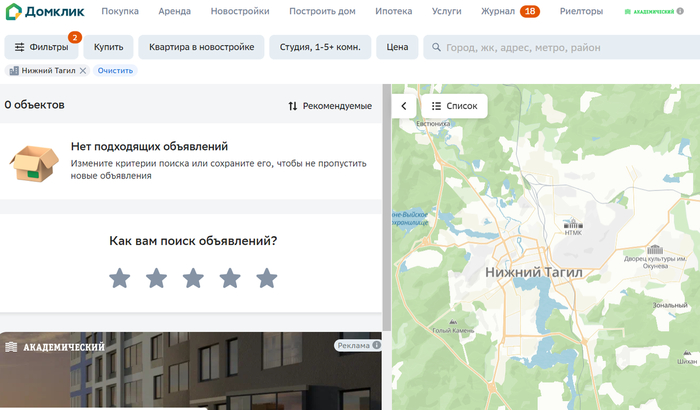
Task: Click the orange filter count badge 2
Action: click(75, 38)
